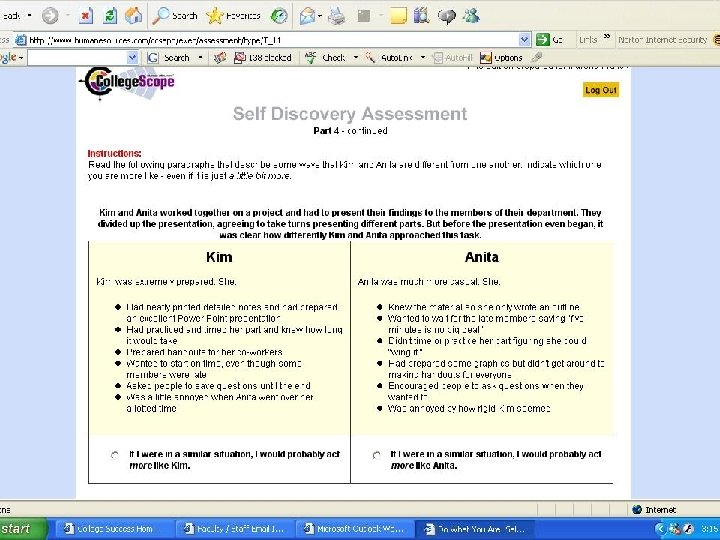Switch to Do What You Are taskbar window
The image size is (720, 540).
click(x=475, y=529)
